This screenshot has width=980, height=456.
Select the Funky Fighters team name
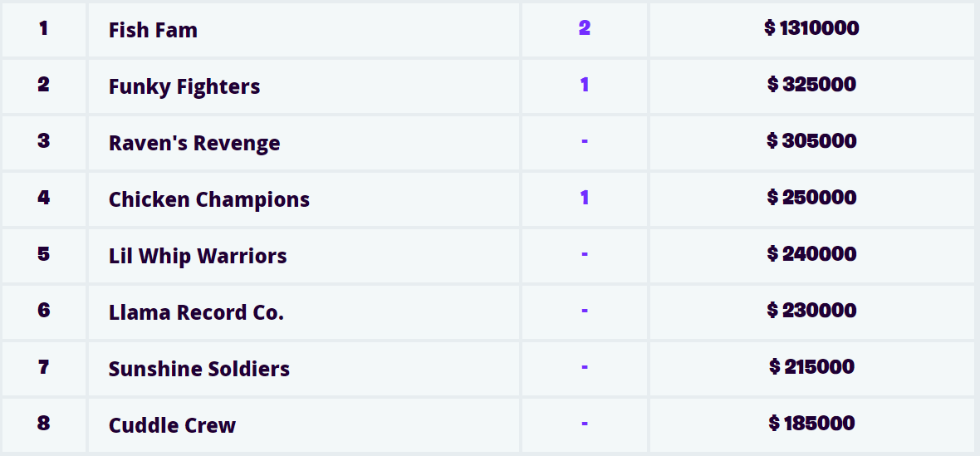pyautogui.click(x=184, y=87)
